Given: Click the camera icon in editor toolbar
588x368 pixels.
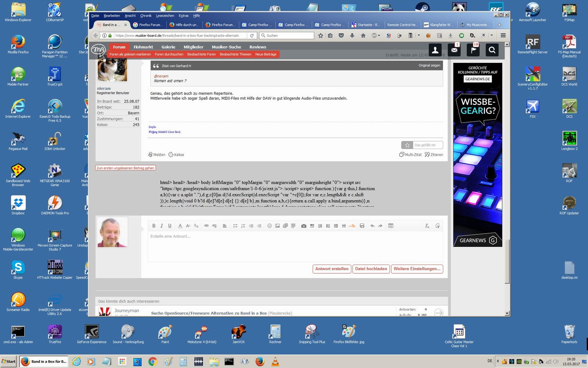Looking at the screenshot, I should point(304,226).
